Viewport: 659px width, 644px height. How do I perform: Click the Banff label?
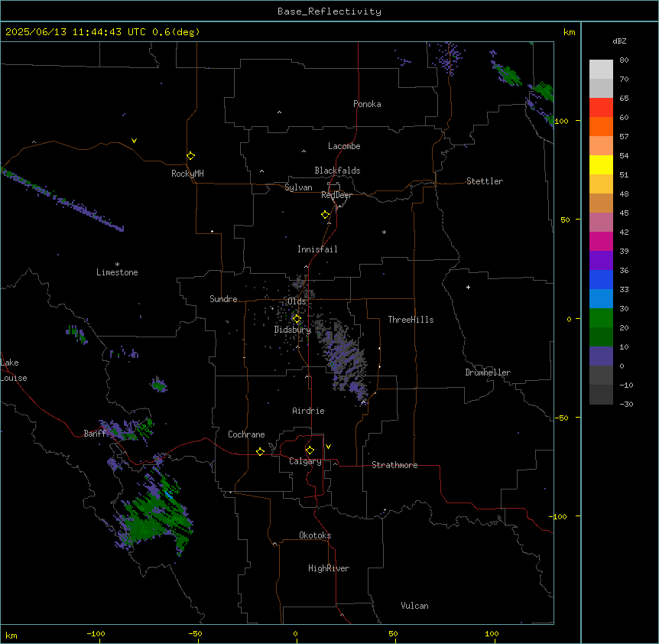click(x=95, y=434)
